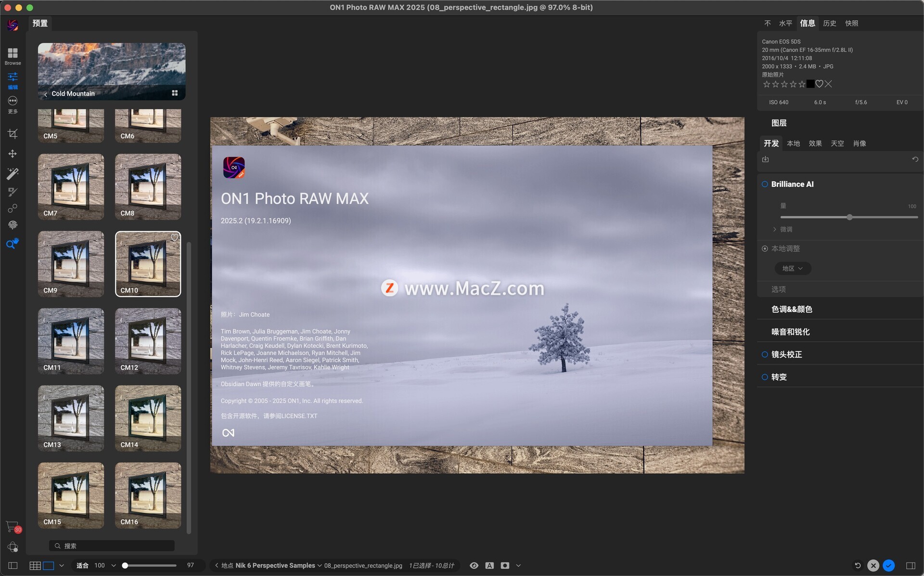Toggle the right panel visibility icon
Viewport: 924px width, 576px height.
911,565
